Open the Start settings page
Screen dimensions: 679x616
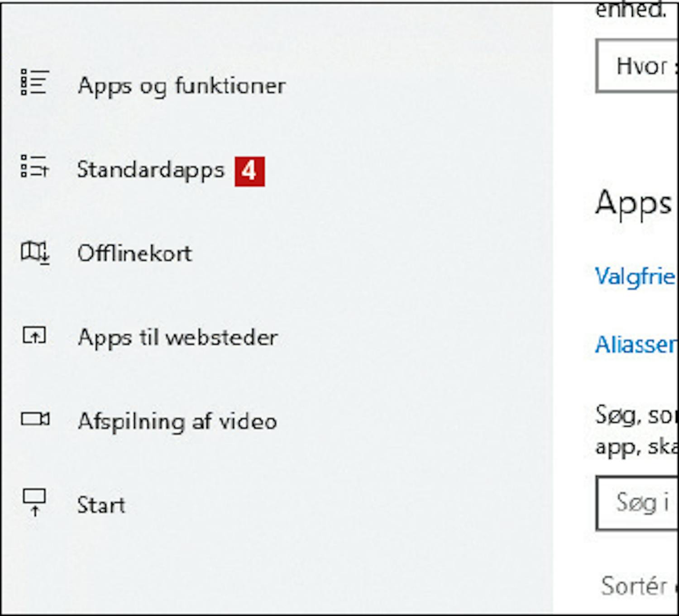pyautogui.click(x=101, y=505)
